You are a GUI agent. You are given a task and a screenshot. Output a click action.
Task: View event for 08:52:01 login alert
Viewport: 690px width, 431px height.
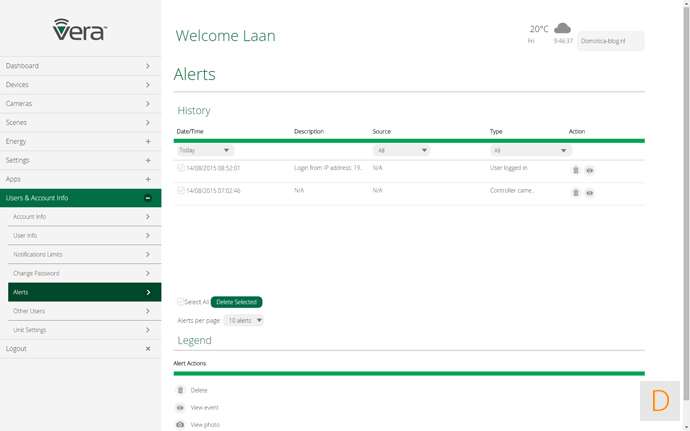590,170
